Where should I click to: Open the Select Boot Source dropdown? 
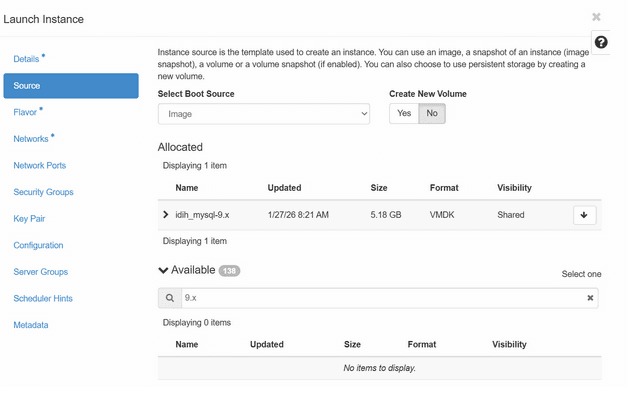(264, 114)
